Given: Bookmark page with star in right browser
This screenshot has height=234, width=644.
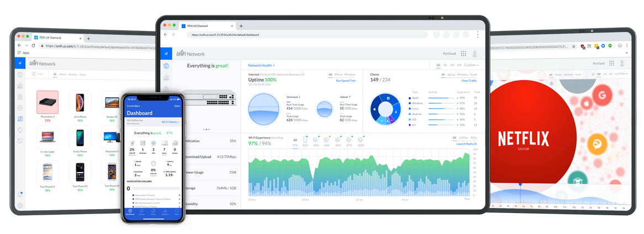Looking at the screenshot, I should click(x=574, y=46).
